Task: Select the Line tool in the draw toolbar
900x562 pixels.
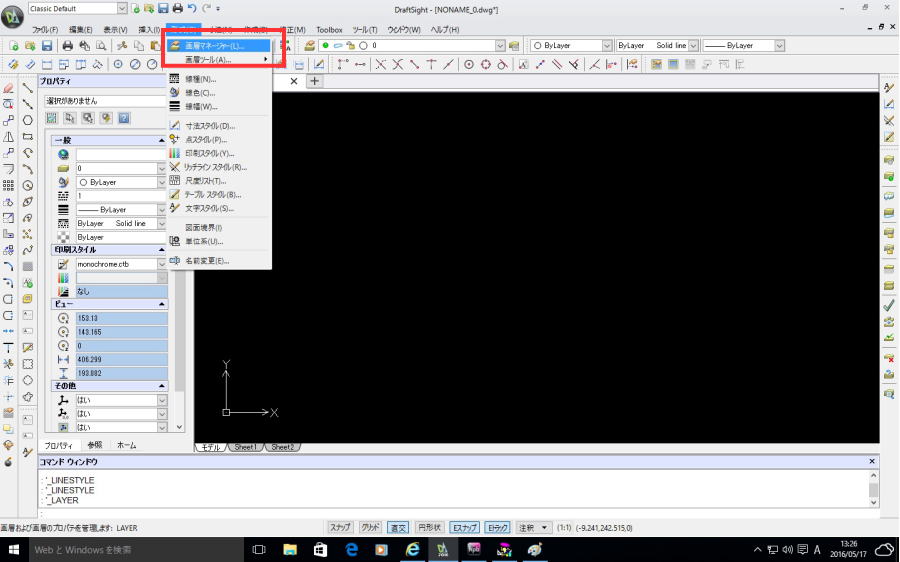Action: click(28, 88)
